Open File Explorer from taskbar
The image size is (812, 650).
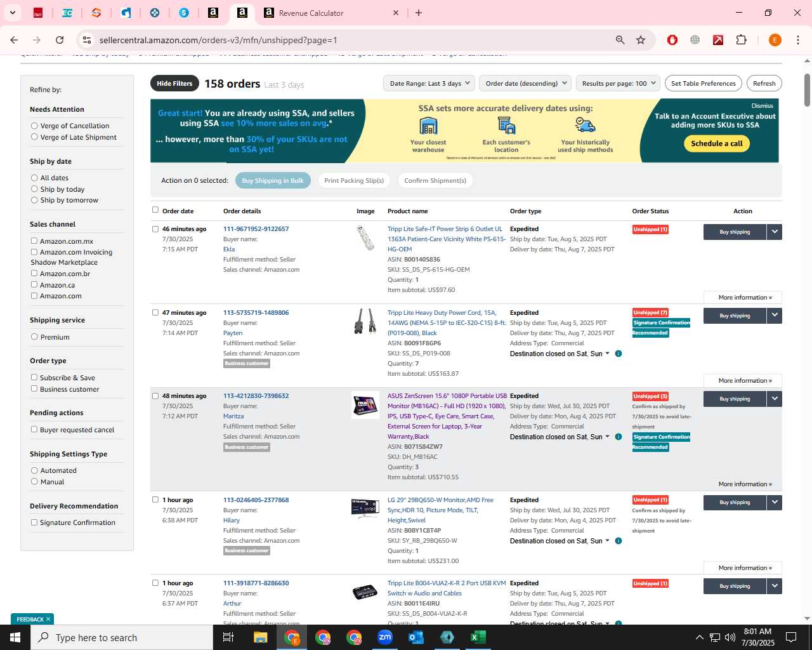click(x=261, y=637)
